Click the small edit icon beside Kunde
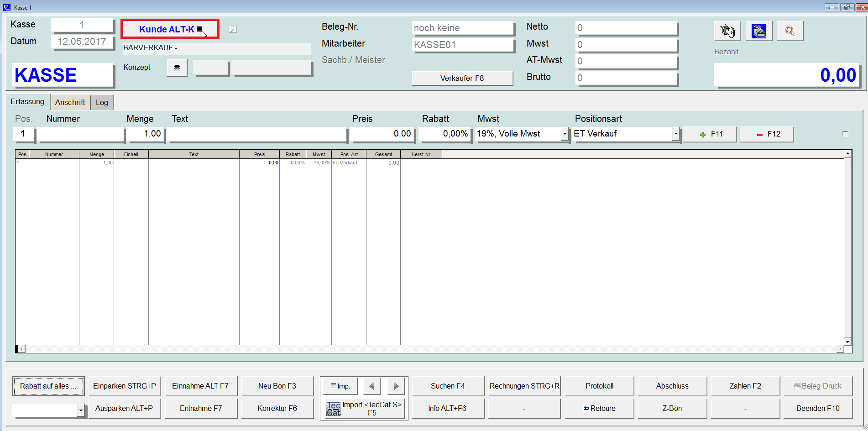Image resolution: width=868 pixels, height=431 pixels. [x=233, y=30]
